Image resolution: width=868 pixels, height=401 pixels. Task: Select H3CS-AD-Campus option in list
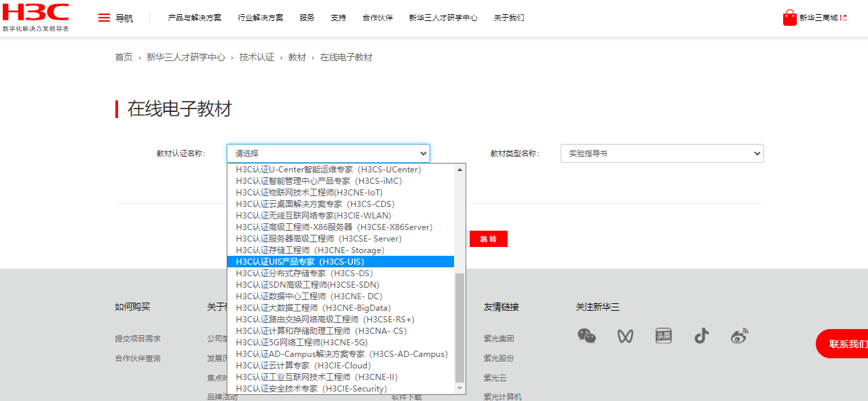341,354
